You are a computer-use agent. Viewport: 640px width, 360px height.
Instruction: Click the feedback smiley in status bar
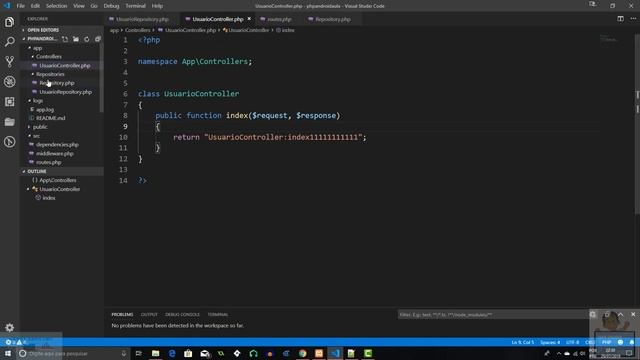[x=620, y=342]
